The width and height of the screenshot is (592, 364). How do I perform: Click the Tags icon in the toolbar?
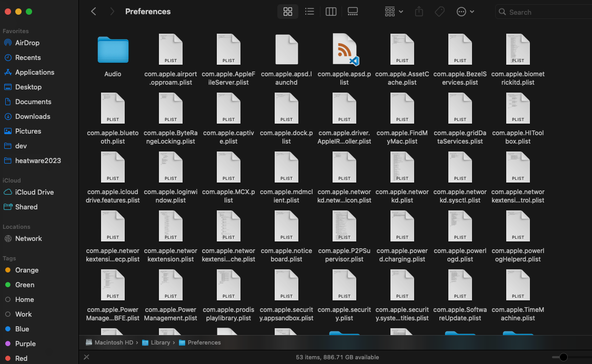pyautogui.click(x=439, y=11)
